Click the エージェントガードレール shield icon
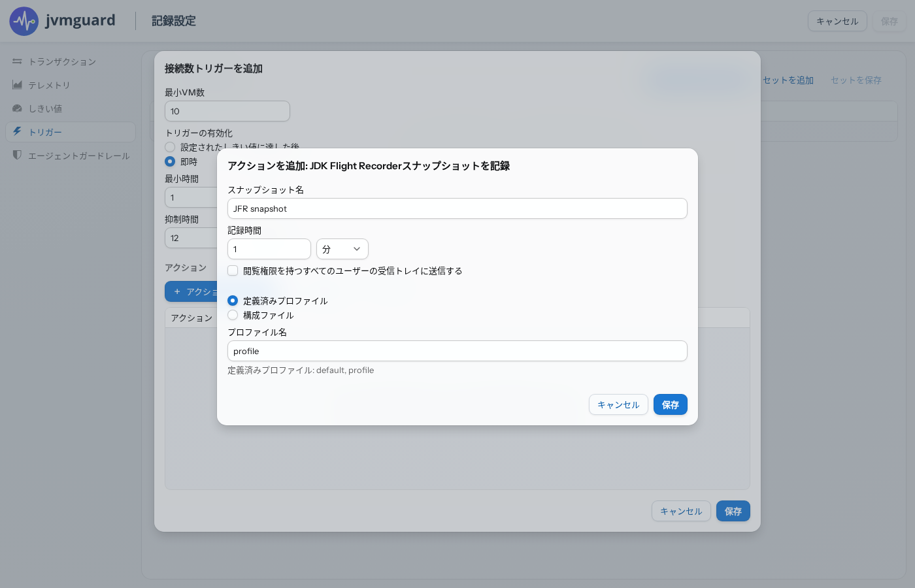This screenshot has height=588, width=915. point(17,155)
